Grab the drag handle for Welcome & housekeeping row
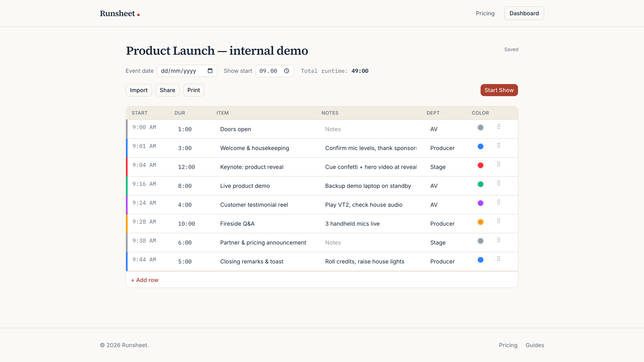The height and width of the screenshot is (362, 644). pyautogui.click(x=498, y=145)
